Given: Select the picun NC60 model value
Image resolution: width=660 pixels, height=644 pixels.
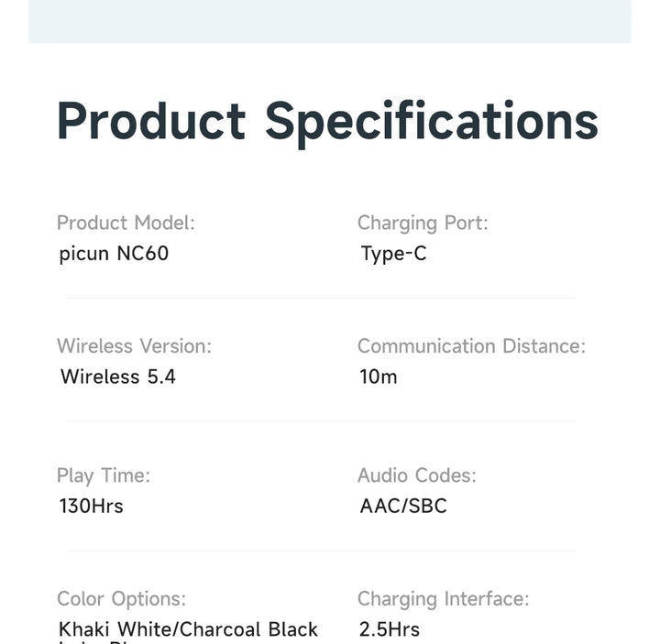Looking at the screenshot, I should (x=114, y=254).
